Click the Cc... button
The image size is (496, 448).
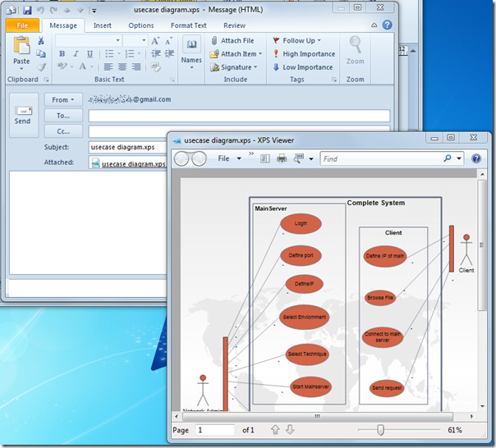[63, 131]
